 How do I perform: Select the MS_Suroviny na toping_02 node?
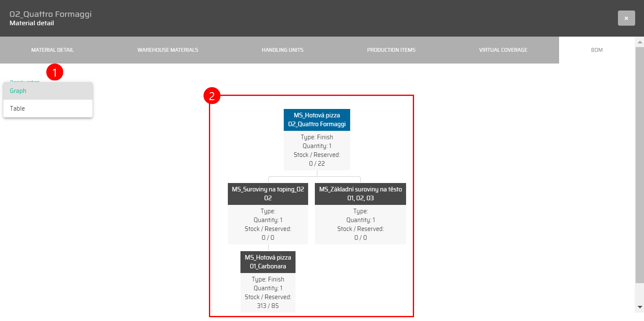click(268, 194)
